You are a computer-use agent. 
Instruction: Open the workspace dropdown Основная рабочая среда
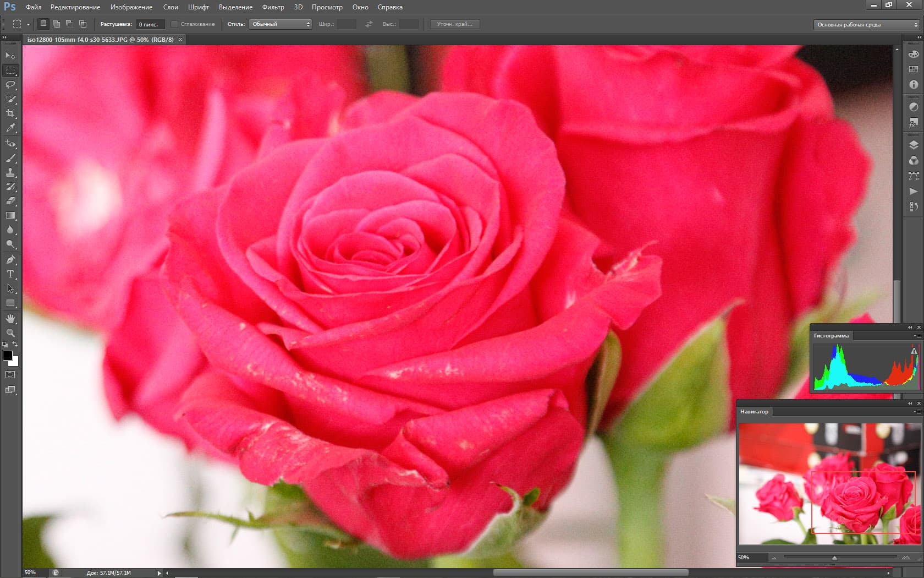pos(867,25)
